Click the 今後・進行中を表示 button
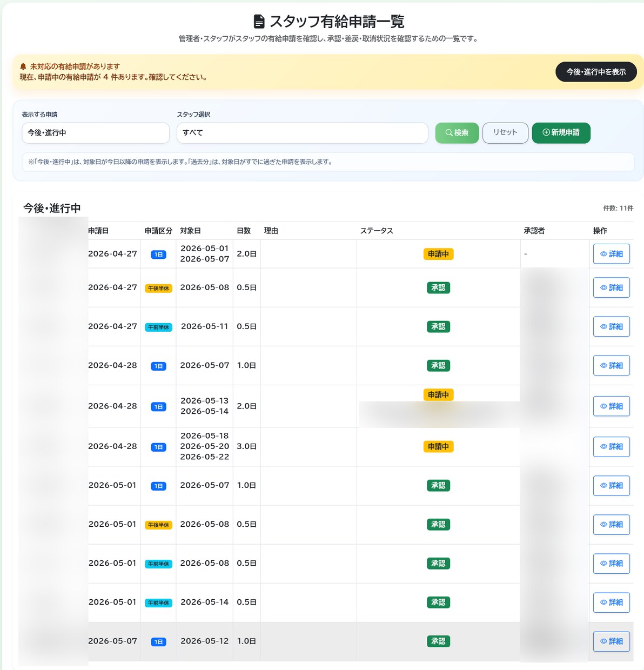644x670 pixels. click(x=596, y=72)
